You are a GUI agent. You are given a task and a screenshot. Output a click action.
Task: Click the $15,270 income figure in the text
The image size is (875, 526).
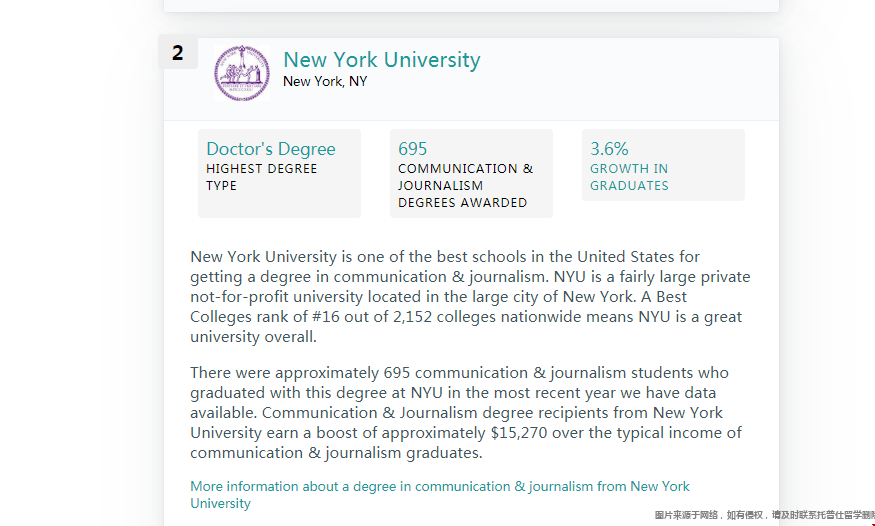click(x=518, y=433)
